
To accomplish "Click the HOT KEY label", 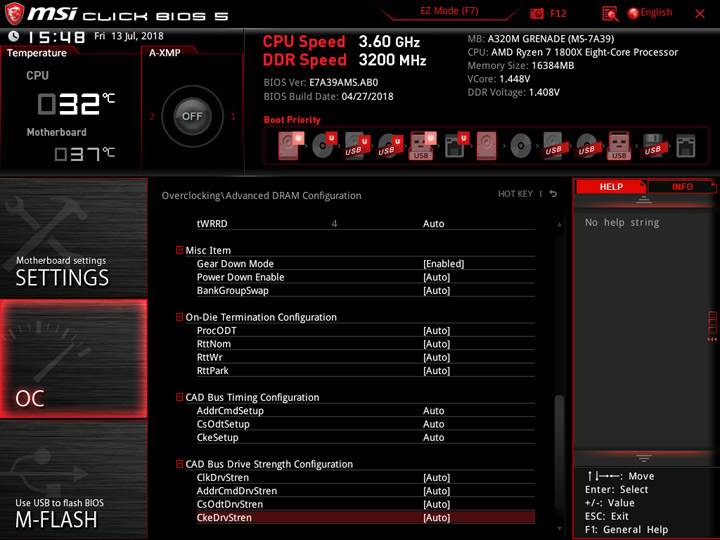I will tap(515, 194).
